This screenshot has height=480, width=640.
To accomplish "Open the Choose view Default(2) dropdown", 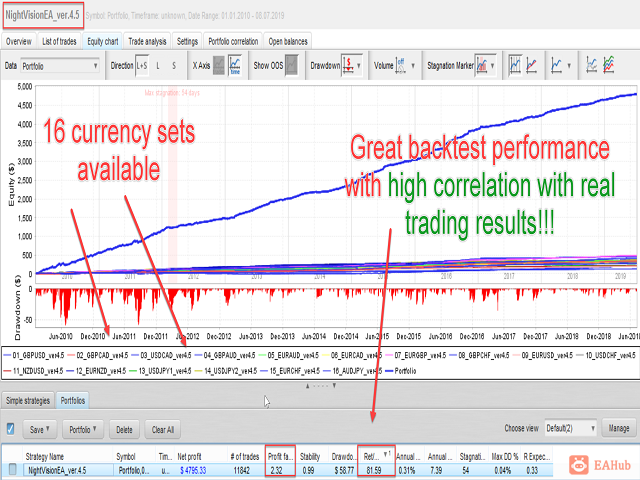I will point(571,429).
